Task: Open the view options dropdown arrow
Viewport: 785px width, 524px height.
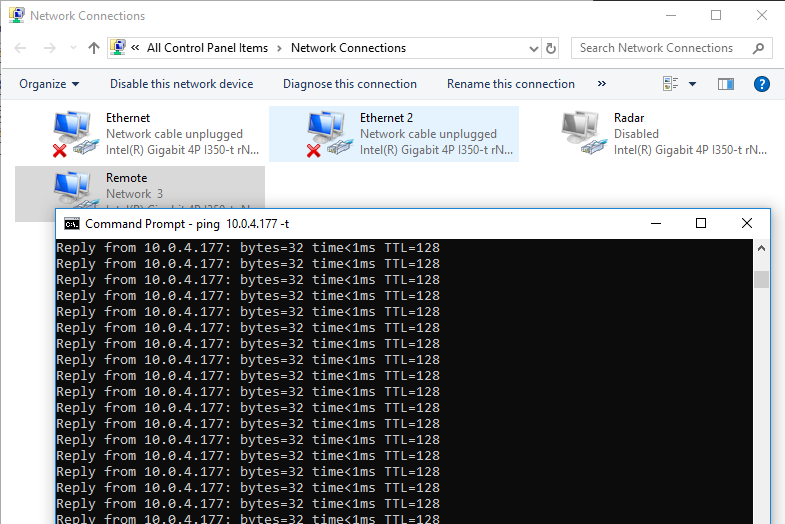Action: [x=692, y=84]
